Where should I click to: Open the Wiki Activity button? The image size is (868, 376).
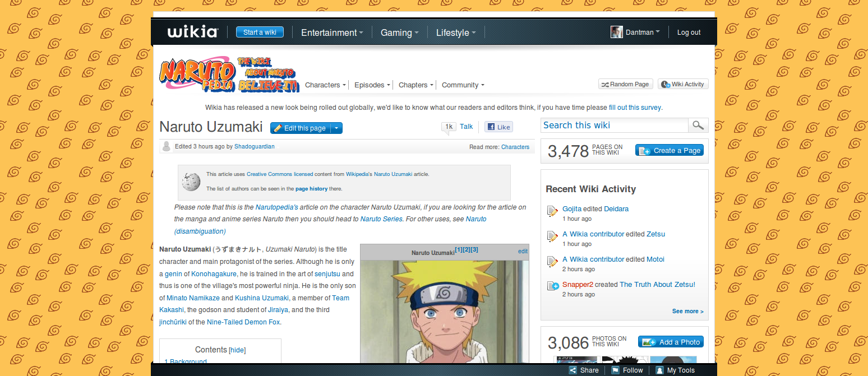coord(683,84)
